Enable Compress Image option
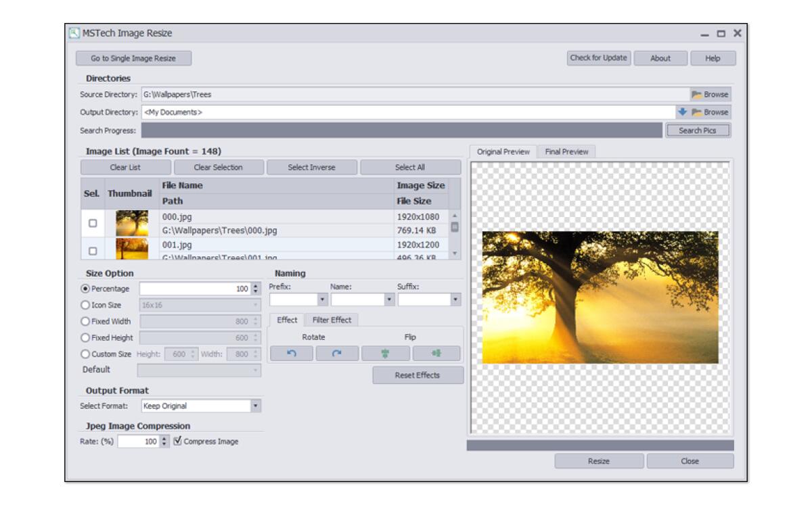Screen dimensions: 812x505 (x=178, y=441)
